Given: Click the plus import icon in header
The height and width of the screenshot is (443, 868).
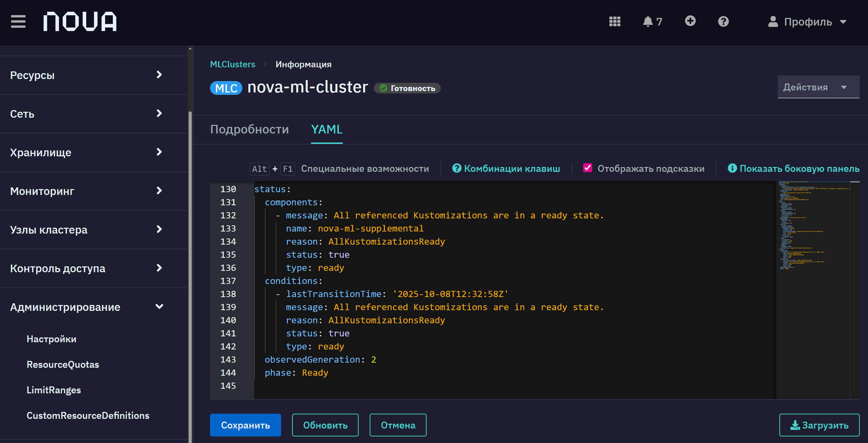Looking at the screenshot, I should 690,21.
